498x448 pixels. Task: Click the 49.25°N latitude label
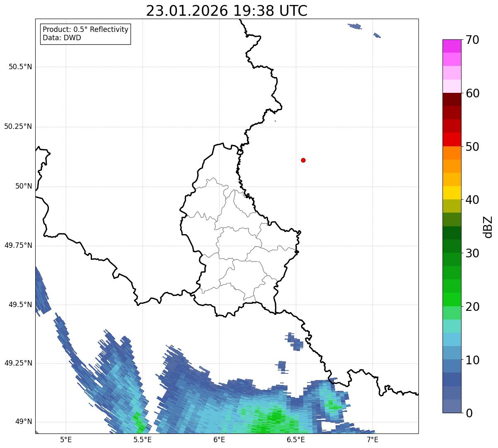pos(18,363)
